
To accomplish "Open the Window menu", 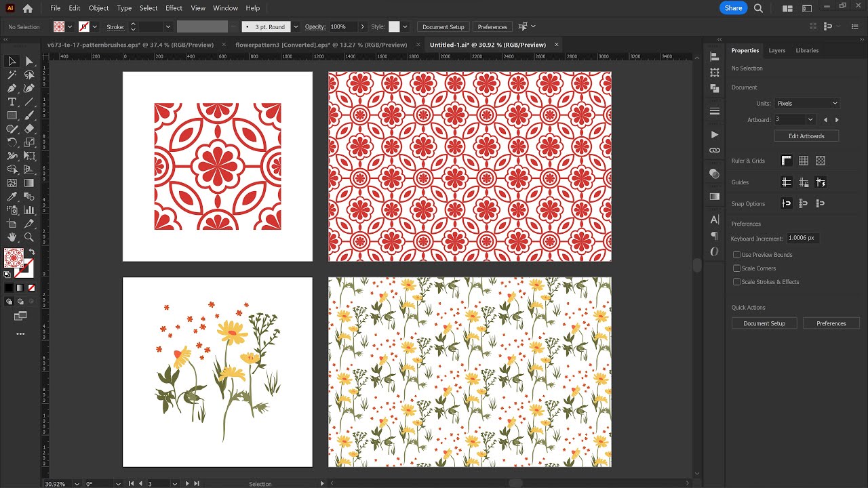I will 225,8.
